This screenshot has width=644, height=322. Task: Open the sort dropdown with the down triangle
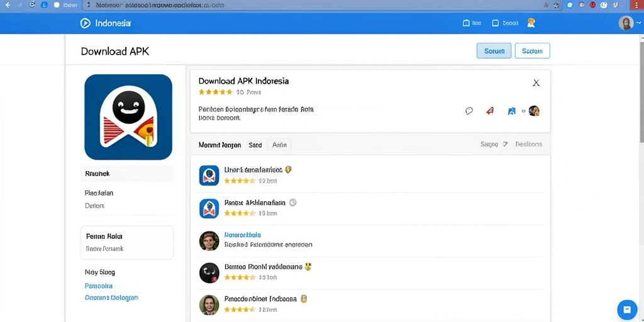[494, 144]
